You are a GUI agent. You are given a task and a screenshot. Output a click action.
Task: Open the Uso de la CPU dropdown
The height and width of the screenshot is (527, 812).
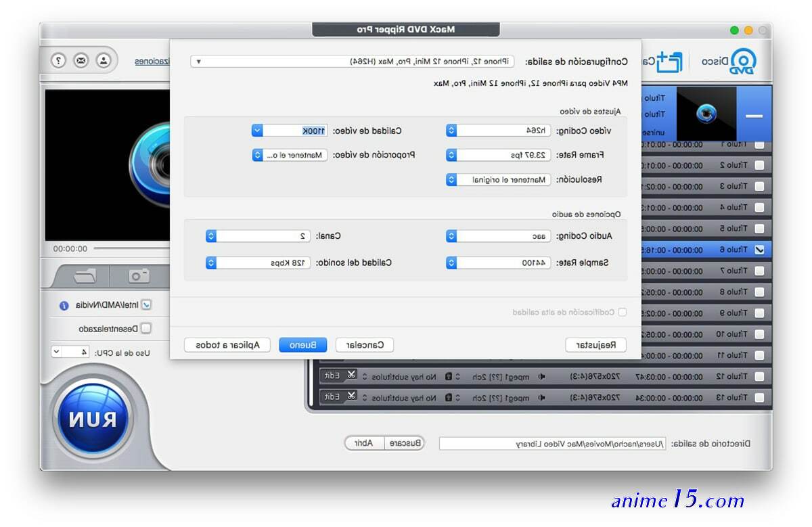(x=70, y=352)
